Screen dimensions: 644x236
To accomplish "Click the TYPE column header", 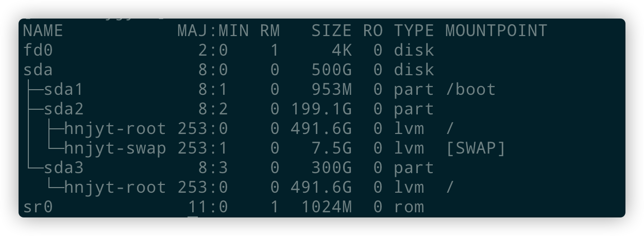I will click(x=414, y=31).
